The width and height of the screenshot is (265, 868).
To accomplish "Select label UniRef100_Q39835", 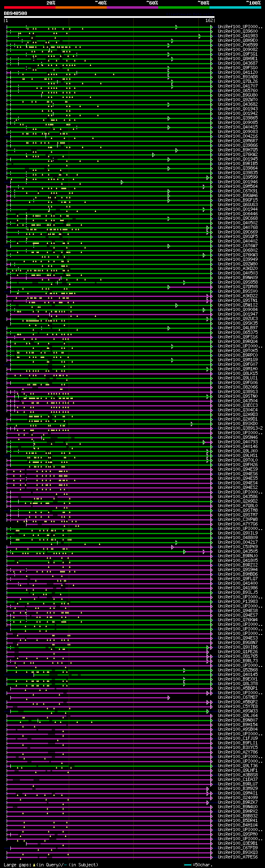I will (238, 173).
